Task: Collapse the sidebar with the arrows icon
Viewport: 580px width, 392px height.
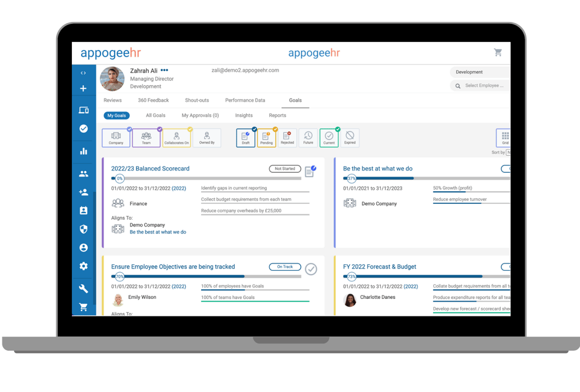Action: (83, 73)
